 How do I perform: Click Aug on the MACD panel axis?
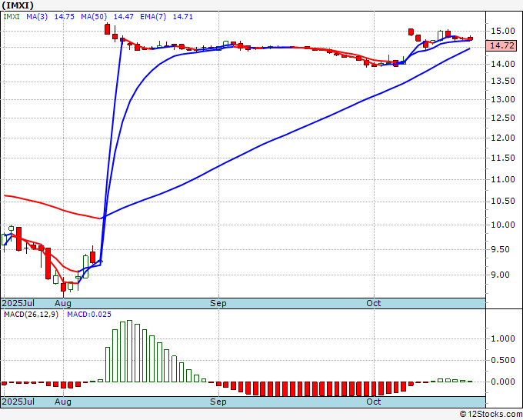click(x=63, y=402)
